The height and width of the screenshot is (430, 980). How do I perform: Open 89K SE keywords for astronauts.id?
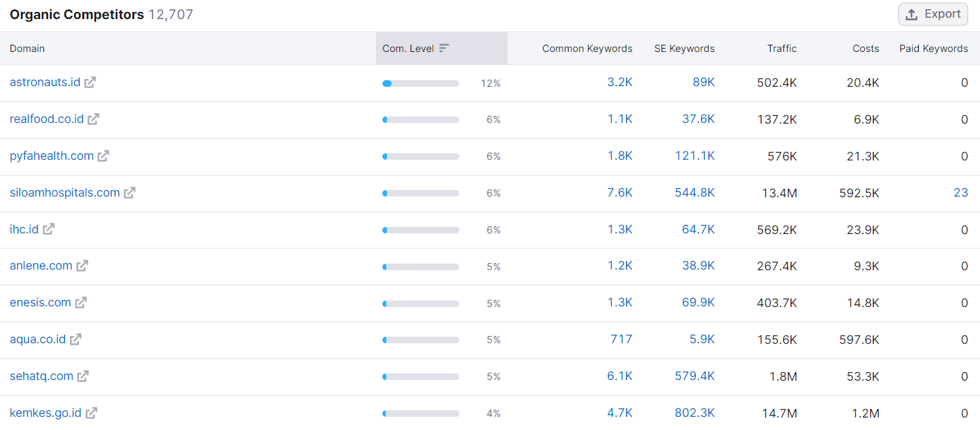[x=704, y=82]
